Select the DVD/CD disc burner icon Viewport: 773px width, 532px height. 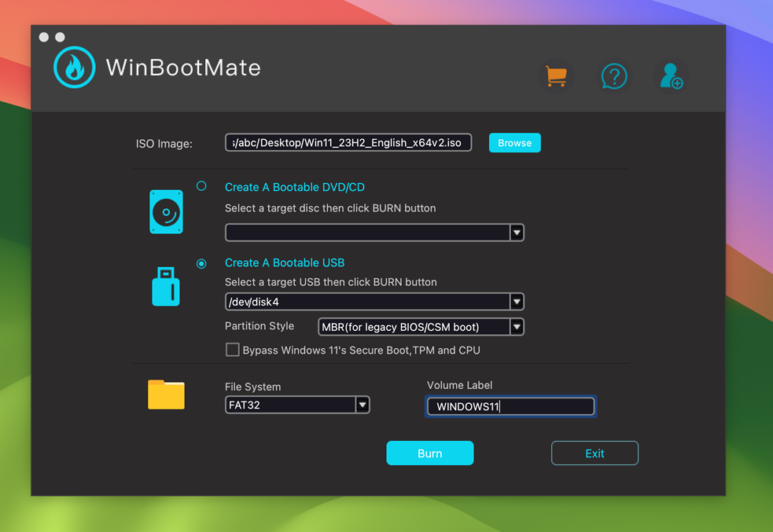165,211
